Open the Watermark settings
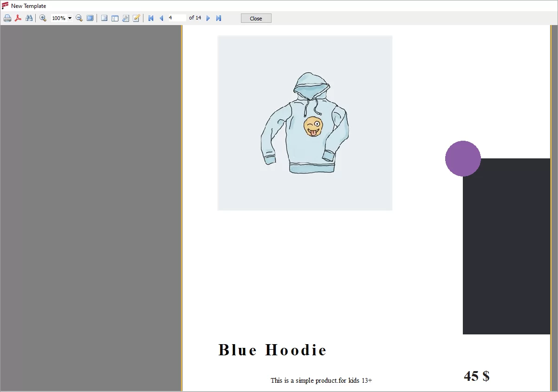The width and height of the screenshot is (558, 392). coord(126,18)
